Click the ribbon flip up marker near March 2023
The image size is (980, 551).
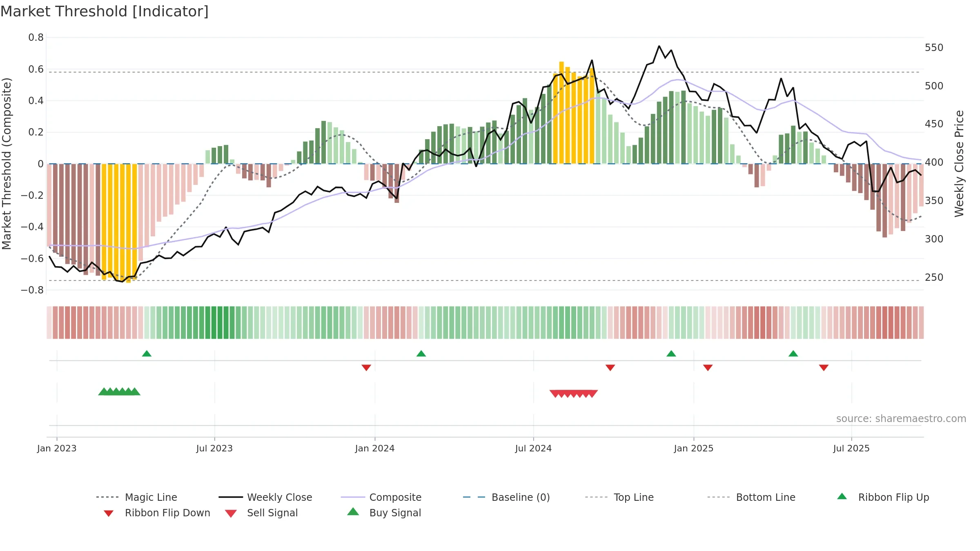click(x=147, y=353)
